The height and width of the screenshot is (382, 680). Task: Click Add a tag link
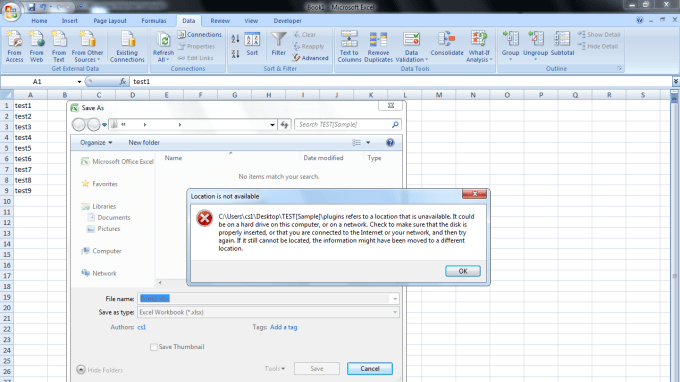(x=284, y=327)
